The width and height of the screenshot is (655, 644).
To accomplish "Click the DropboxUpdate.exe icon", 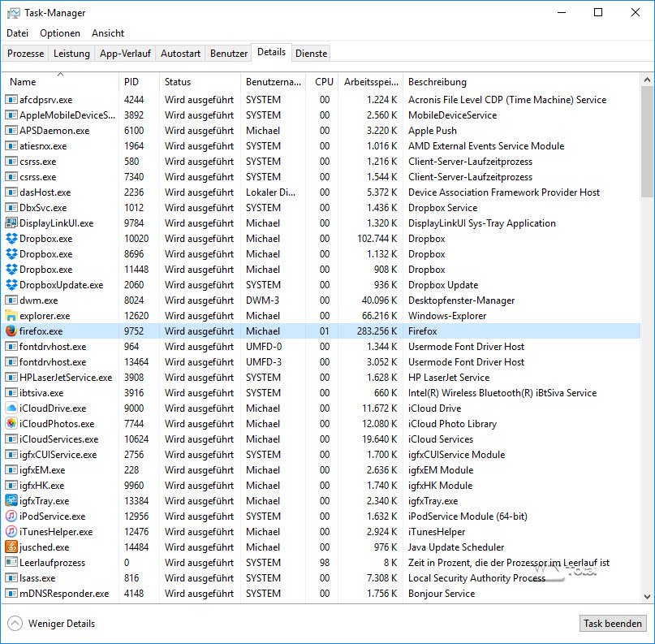I will click(x=11, y=285).
